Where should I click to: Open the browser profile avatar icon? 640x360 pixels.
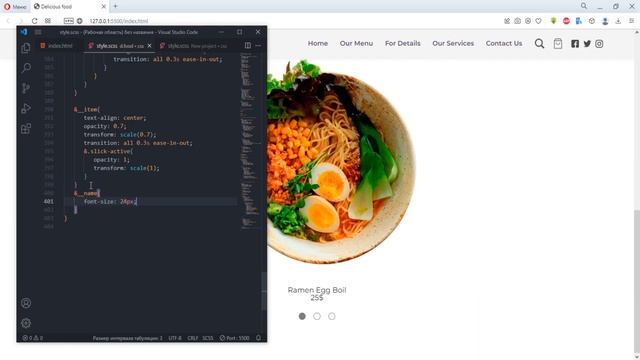[x=605, y=21]
